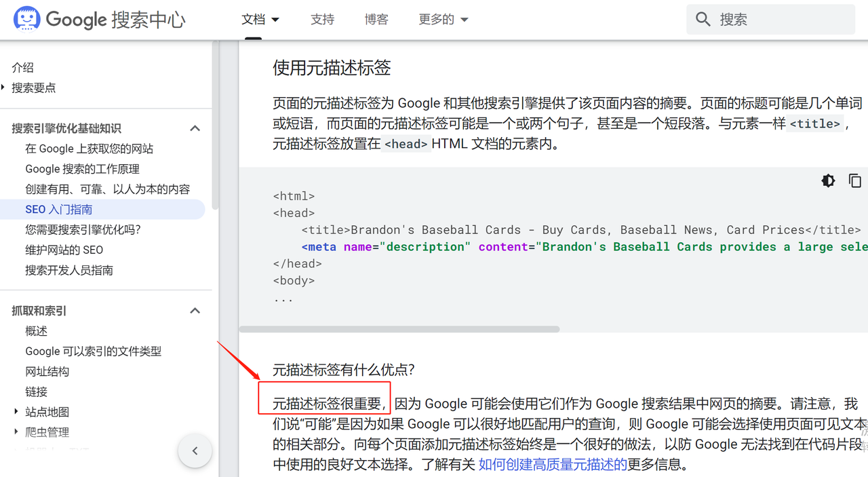Open the 博客 menu item
Viewport: 868px width, 477px height.
pos(376,19)
